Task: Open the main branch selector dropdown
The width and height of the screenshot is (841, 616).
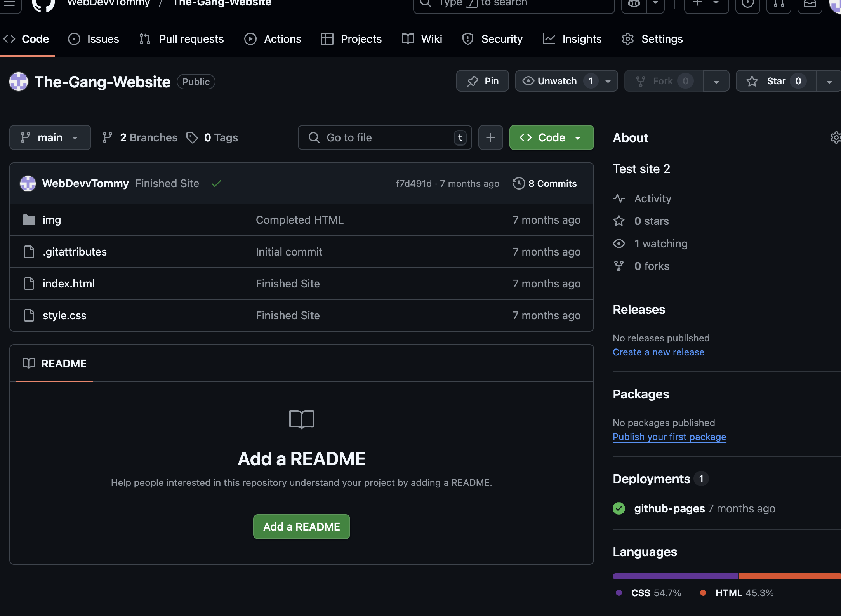Action: 50,137
